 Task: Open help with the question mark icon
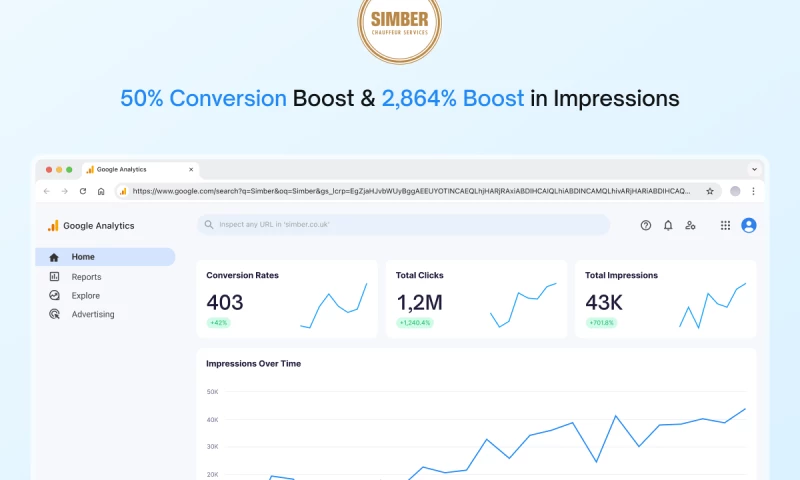[645, 225]
